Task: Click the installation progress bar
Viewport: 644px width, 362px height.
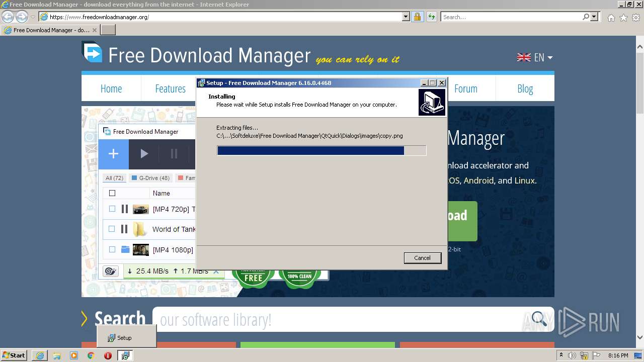Action: (321, 150)
